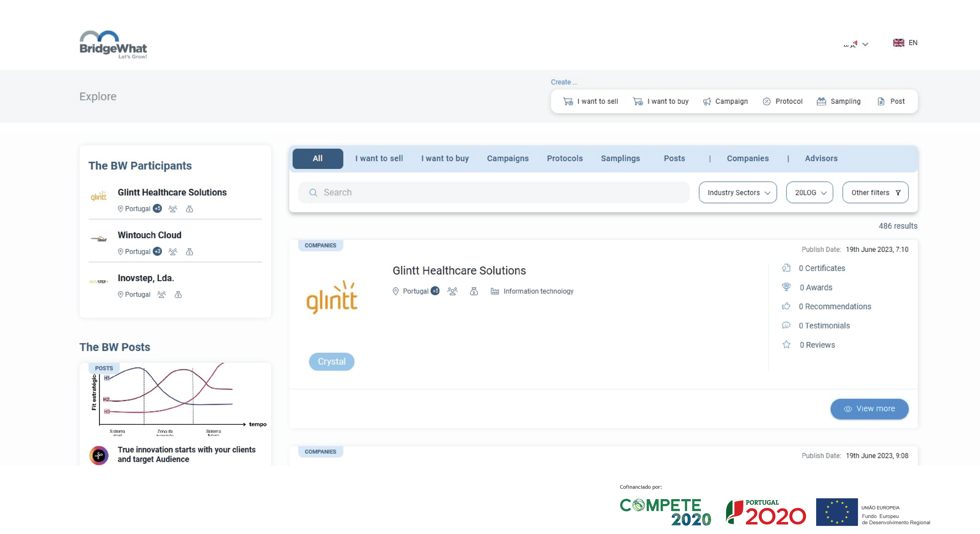Select the All filter pill
The image size is (980, 534).
317,159
